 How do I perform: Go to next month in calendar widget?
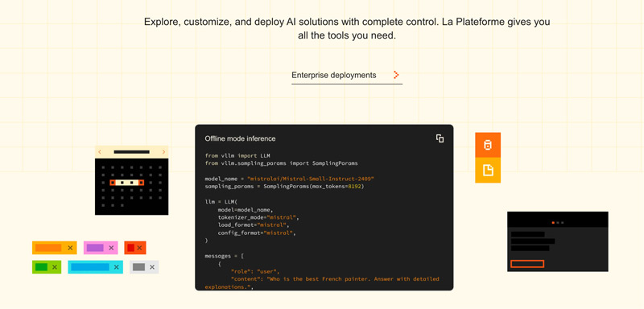(163, 152)
